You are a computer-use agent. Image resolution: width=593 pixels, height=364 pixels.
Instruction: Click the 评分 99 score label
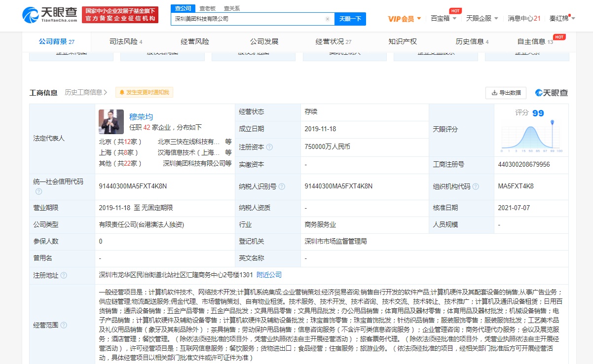pos(530,113)
